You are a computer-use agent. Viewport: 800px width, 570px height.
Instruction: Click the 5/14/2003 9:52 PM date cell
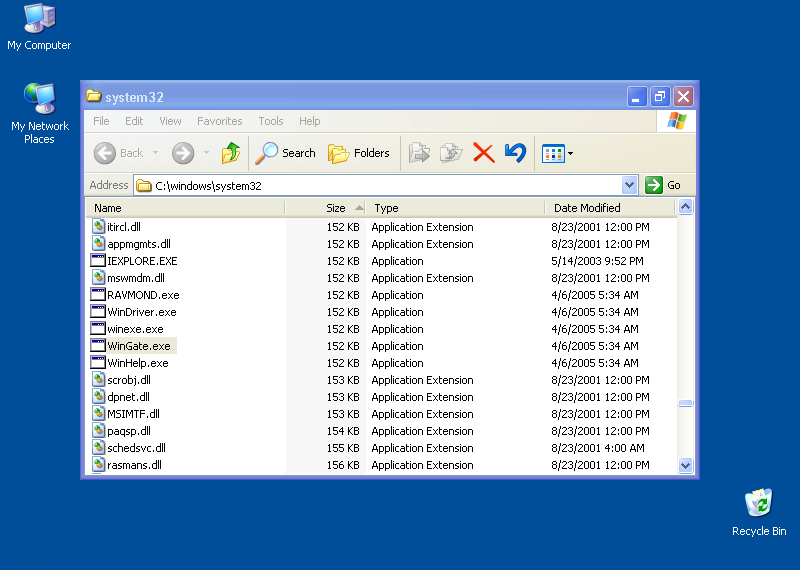pos(597,261)
